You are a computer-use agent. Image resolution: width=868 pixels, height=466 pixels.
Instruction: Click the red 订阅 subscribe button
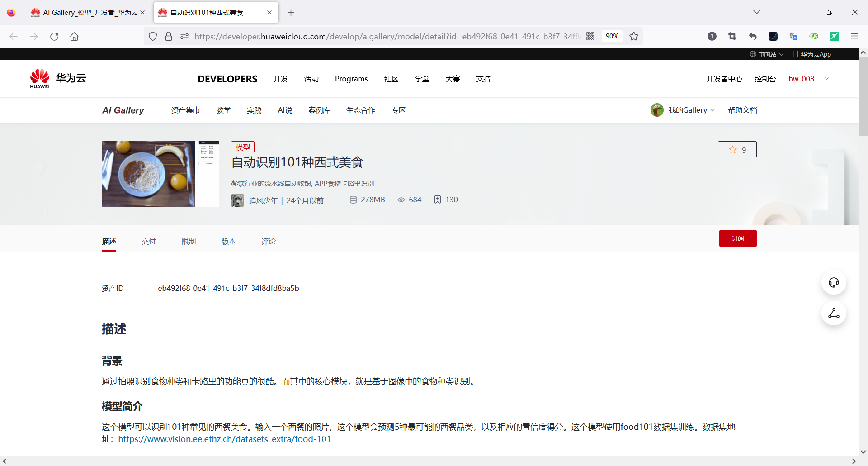click(737, 238)
